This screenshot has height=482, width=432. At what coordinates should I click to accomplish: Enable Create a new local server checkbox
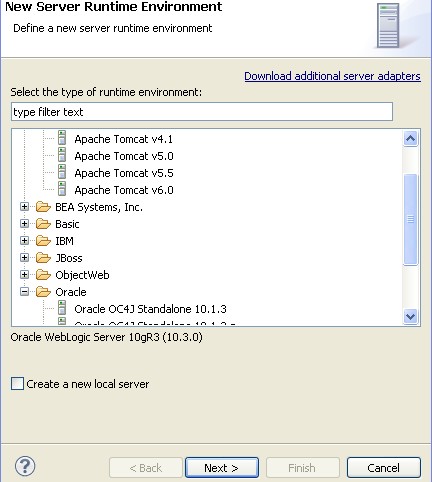point(17,384)
